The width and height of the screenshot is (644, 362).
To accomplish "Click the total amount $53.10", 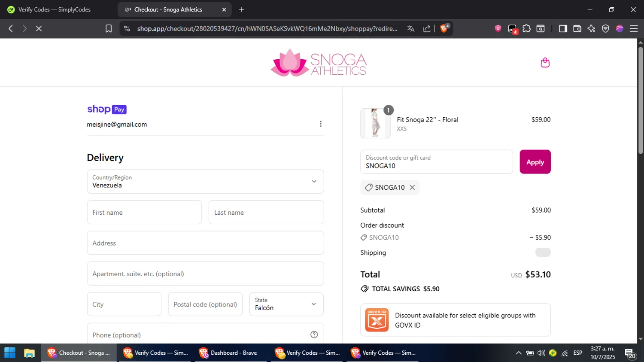I will coord(538,274).
